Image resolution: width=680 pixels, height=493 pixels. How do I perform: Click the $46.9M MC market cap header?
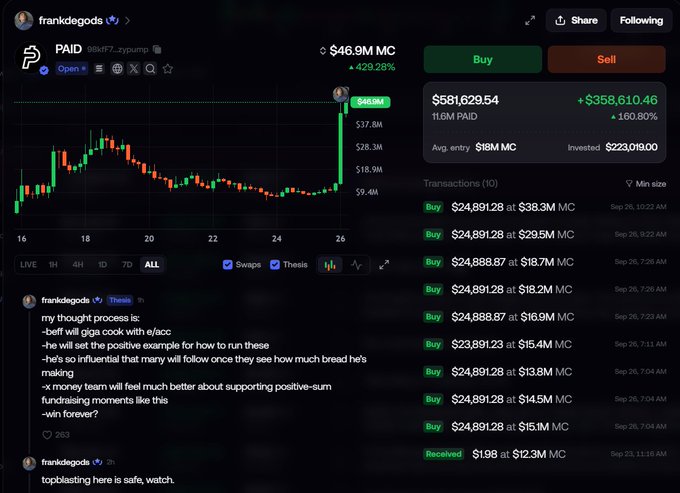[x=362, y=51]
